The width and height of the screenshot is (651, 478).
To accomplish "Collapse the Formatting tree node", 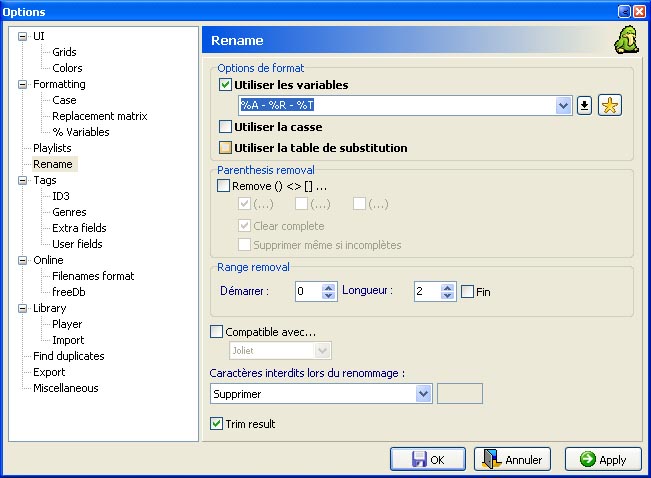I will 22,84.
